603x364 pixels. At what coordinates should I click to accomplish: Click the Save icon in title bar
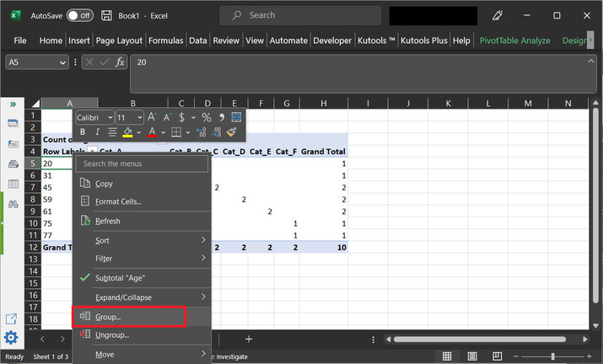pyautogui.click(x=106, y=15)
